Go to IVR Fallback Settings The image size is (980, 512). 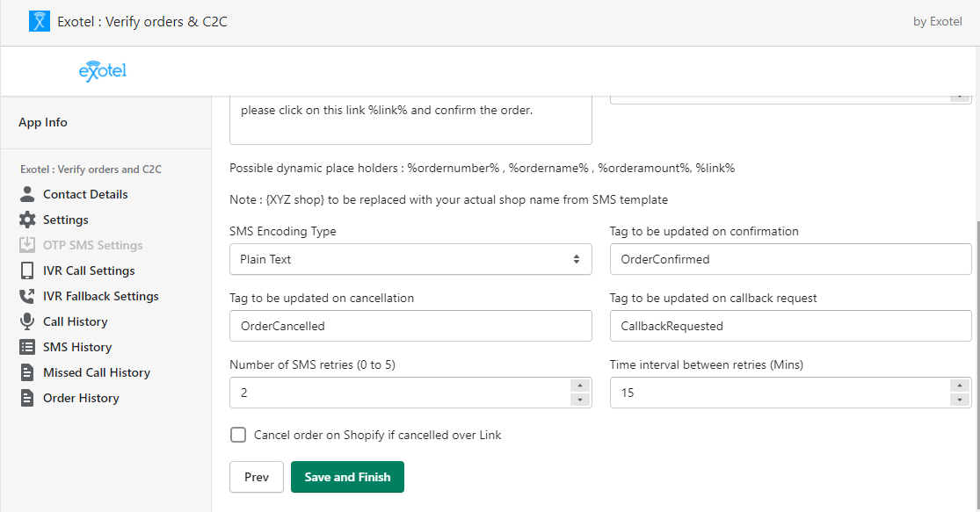click(x=100, y=296)
